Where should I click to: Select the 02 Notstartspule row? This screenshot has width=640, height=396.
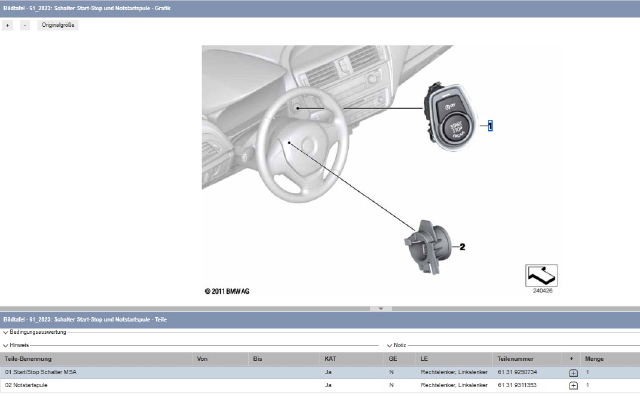click(x=320, y=385)
